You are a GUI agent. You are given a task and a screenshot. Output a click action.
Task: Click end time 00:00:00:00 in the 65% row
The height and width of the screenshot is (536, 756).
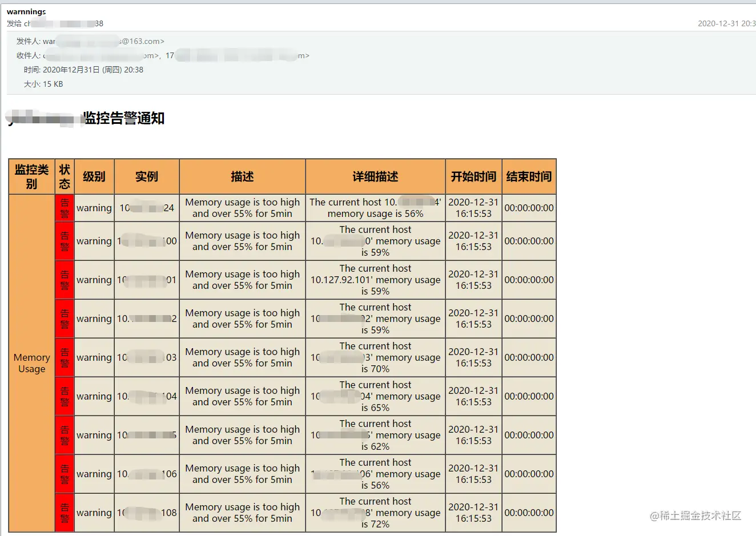[529, 396]
